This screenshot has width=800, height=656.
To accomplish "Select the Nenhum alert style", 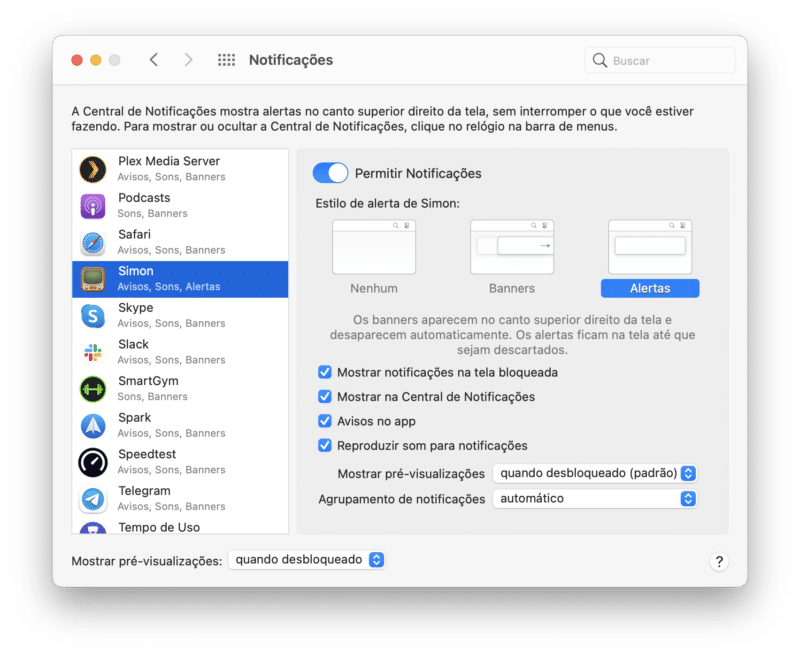I will [374, 246].
